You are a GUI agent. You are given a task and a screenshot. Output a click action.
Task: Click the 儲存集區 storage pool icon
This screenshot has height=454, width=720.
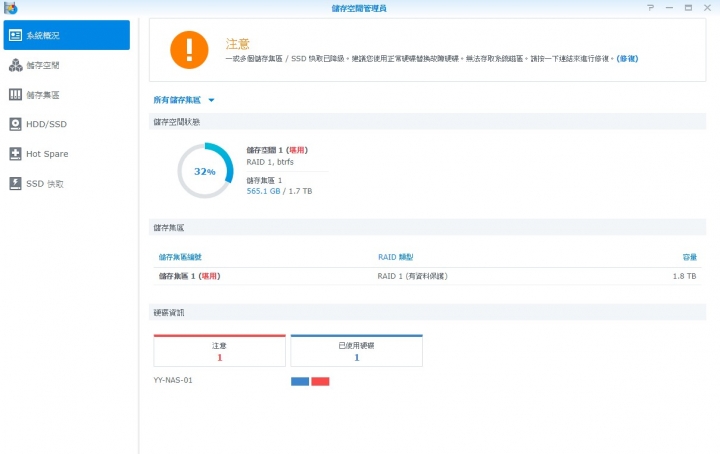pyautogui.click(x=15, y=95)
